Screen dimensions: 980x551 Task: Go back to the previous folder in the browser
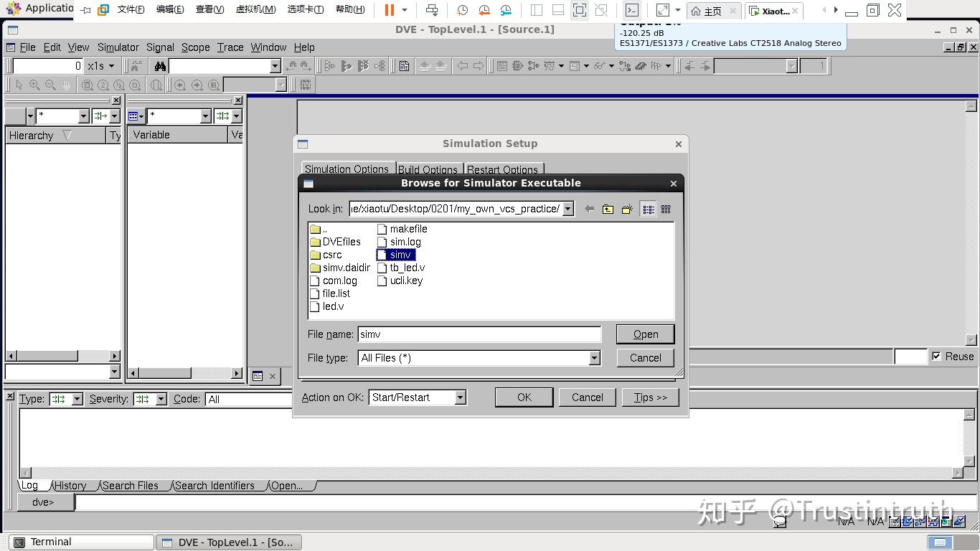point(589,209)
